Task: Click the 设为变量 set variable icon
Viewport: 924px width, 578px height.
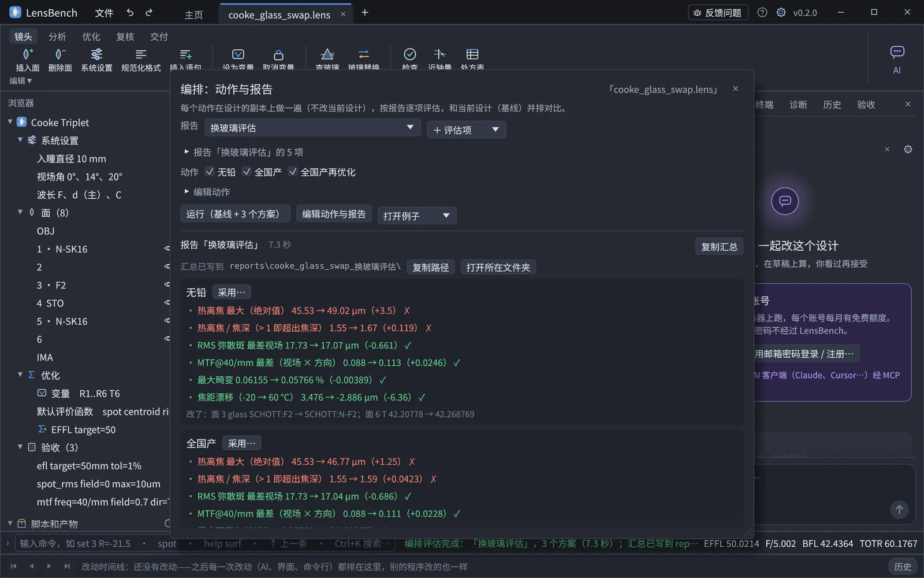Action: tap(238, 54)
